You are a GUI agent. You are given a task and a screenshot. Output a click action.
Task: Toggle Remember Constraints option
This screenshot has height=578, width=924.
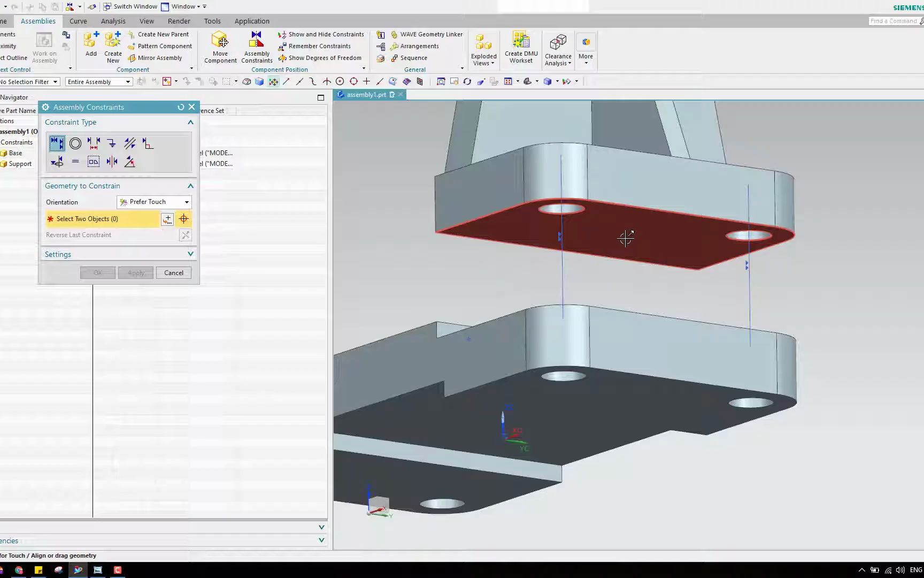click(315, 45)
